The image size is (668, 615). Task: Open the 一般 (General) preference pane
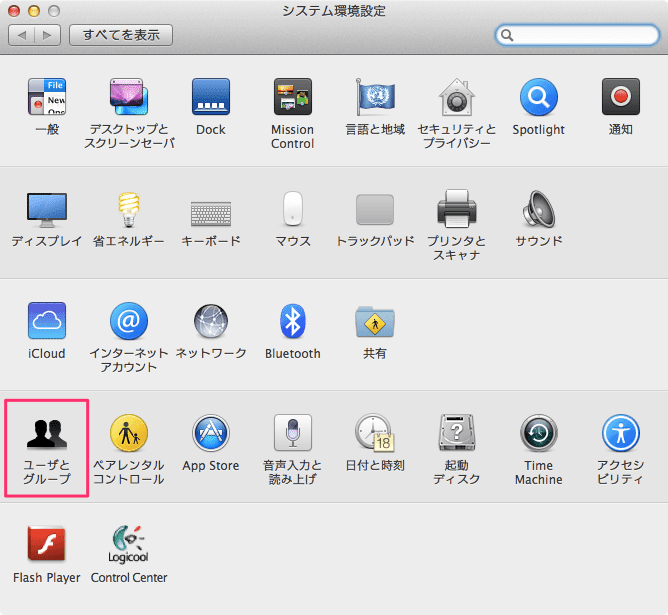click(x=47, y=97)
